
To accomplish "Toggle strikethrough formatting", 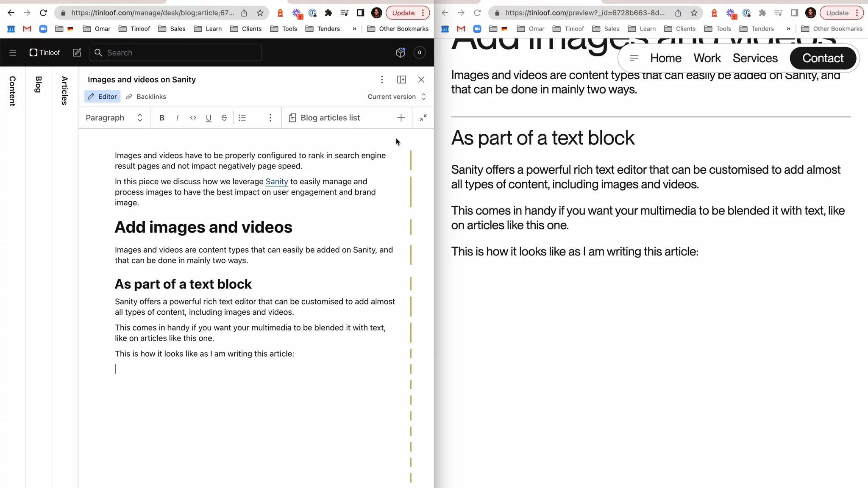I will coord(224,118).
